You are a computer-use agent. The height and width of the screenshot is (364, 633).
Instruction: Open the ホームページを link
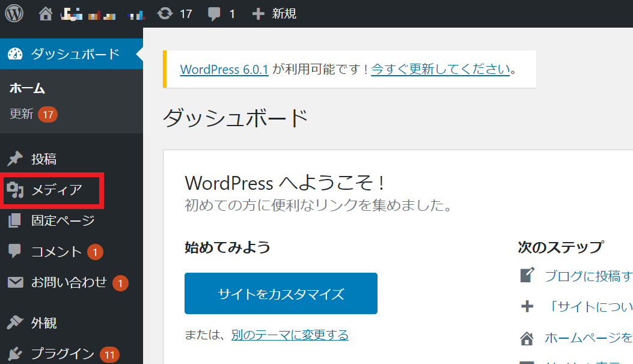(589, 338)
